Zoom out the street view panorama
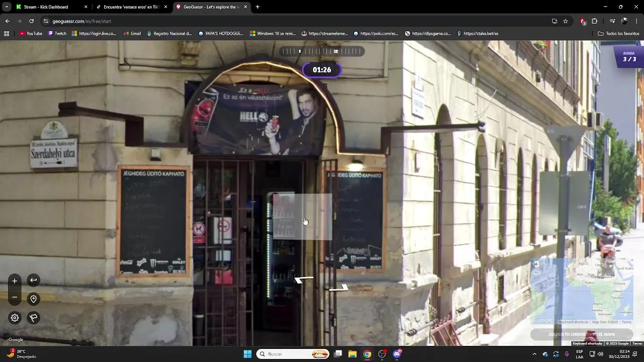 [x=15, y=298]
